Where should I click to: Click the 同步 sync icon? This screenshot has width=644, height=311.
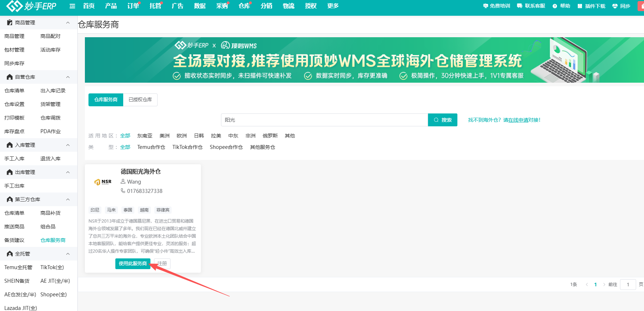coord(615,6)
